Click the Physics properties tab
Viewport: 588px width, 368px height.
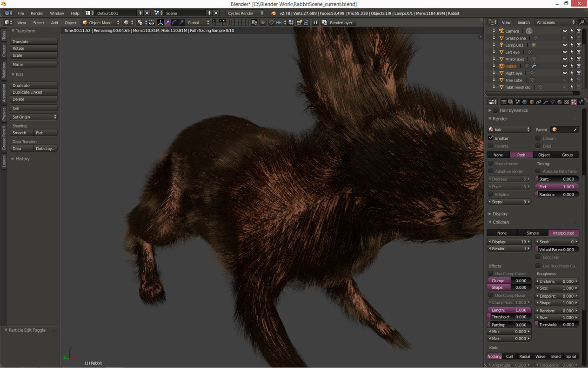click(580, 102)
